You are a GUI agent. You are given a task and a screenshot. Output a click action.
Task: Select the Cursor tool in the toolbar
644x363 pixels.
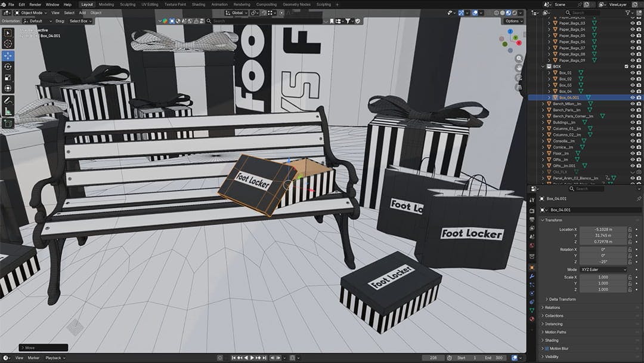[8, 44]
